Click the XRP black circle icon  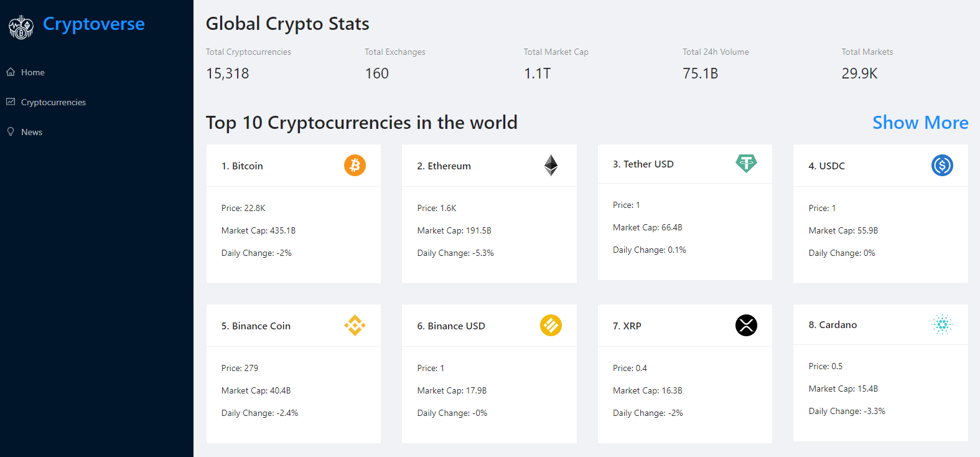746,325
